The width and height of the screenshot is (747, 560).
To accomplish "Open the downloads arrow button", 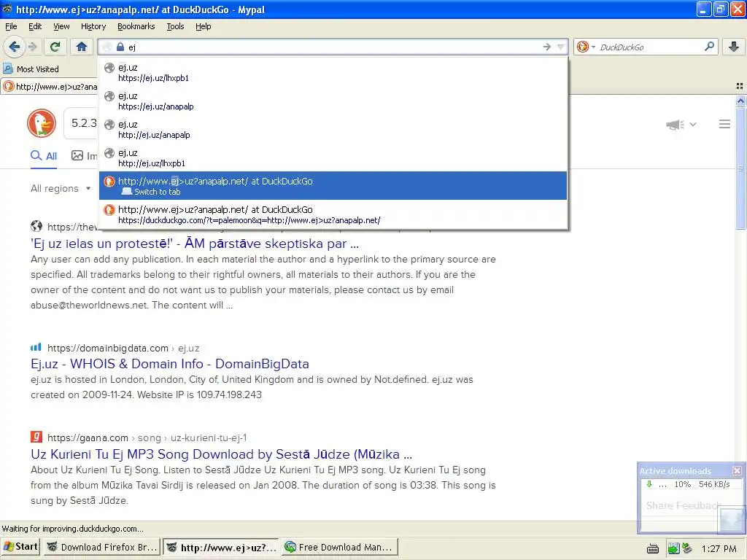I will click(x=734, y=47).
